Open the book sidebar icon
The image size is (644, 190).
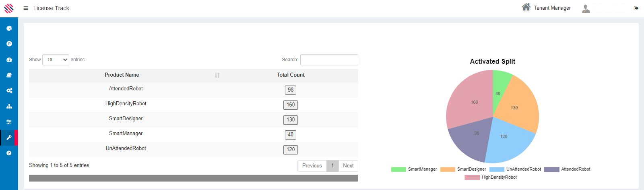click(9, 75)
